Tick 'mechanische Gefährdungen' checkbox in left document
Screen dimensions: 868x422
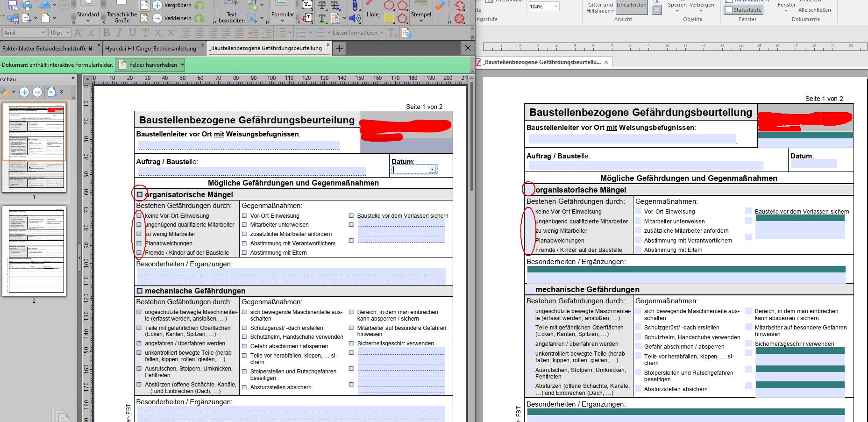139,291
